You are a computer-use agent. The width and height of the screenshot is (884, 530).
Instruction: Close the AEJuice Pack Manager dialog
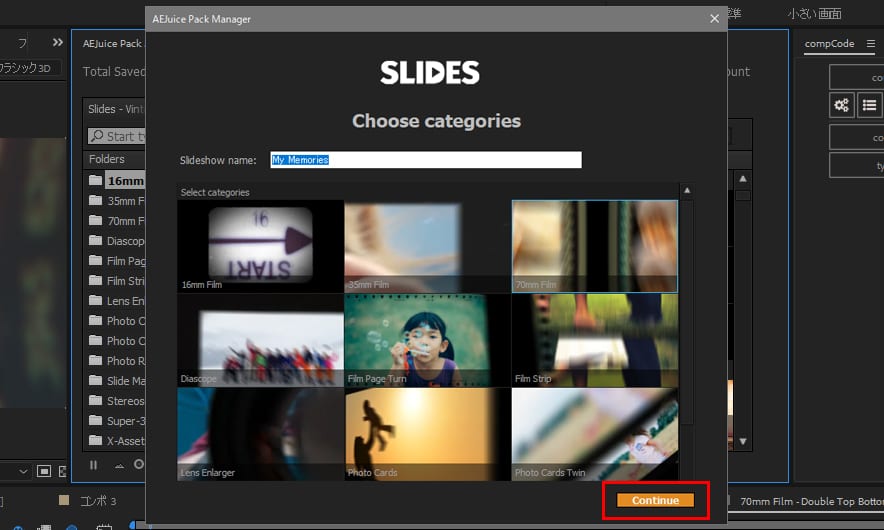click(x=714, y=19)
